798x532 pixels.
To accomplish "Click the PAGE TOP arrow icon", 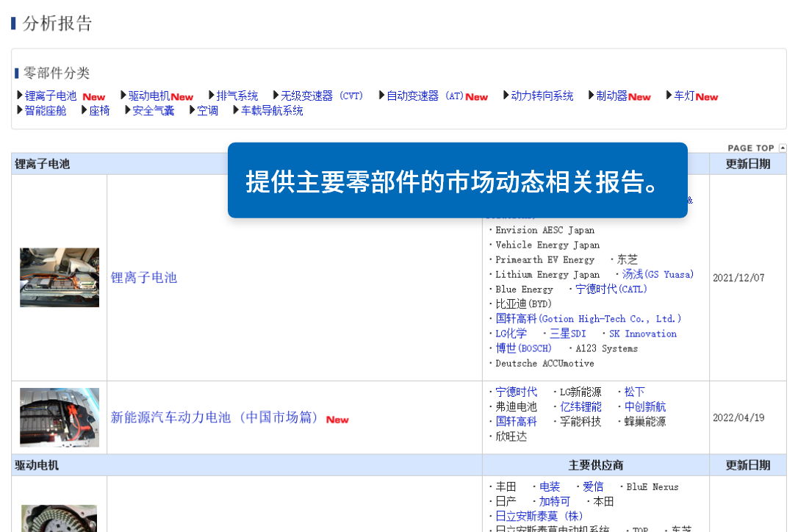I will (x=783, y=148).
